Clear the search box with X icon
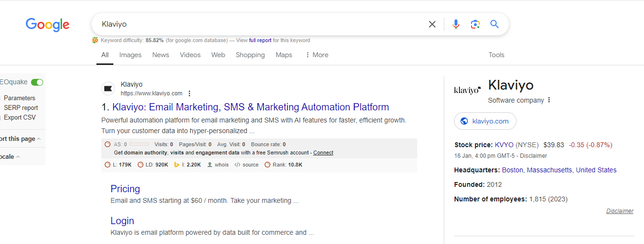The width and height of the screenshot is (644, 244). 432,24
